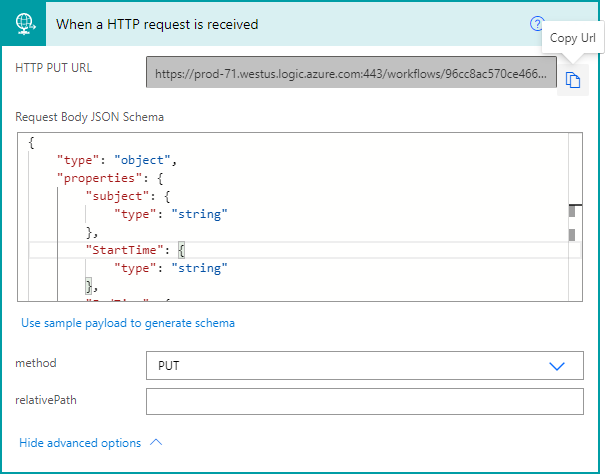The image size is (605, 474).
Task: Click the upper gray overview marker in the editor
Action: (x=572, y=211)
